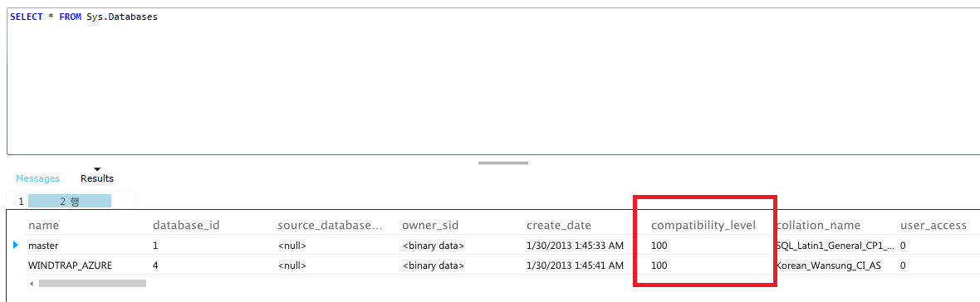Click create date 1/30/2013 1:45:33 AM

click(x=575, y=246)
